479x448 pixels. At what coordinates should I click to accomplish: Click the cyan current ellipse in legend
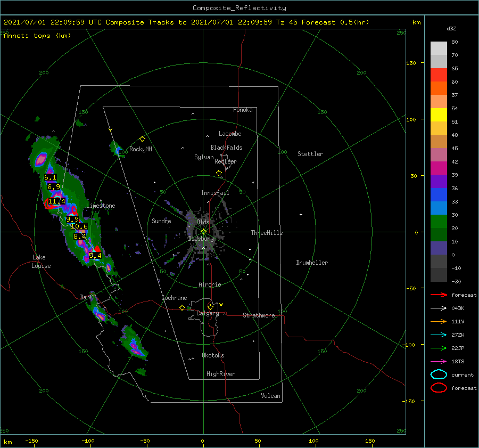[x=439, y=374]
